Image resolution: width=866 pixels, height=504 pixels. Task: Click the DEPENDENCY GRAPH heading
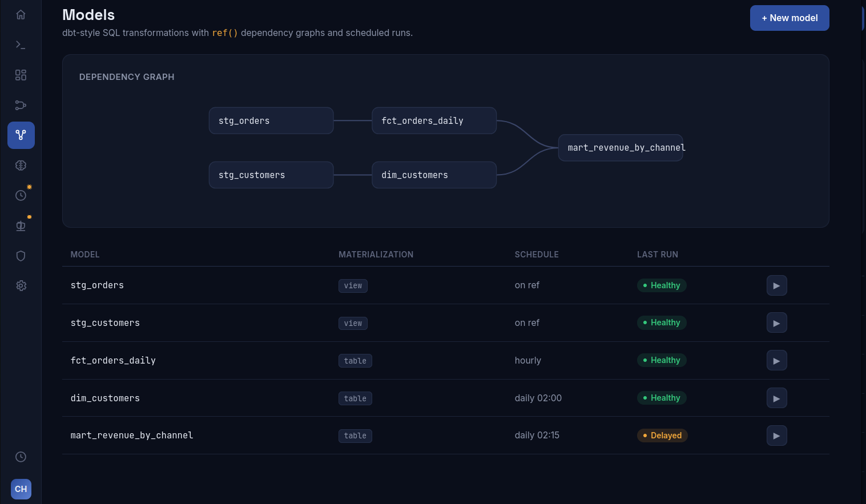(127, 77)
